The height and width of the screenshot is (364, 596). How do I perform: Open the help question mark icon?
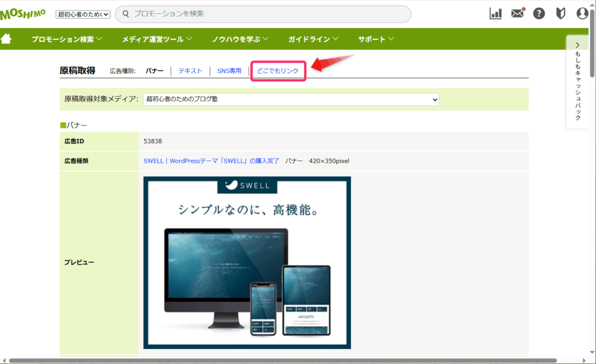539,13
